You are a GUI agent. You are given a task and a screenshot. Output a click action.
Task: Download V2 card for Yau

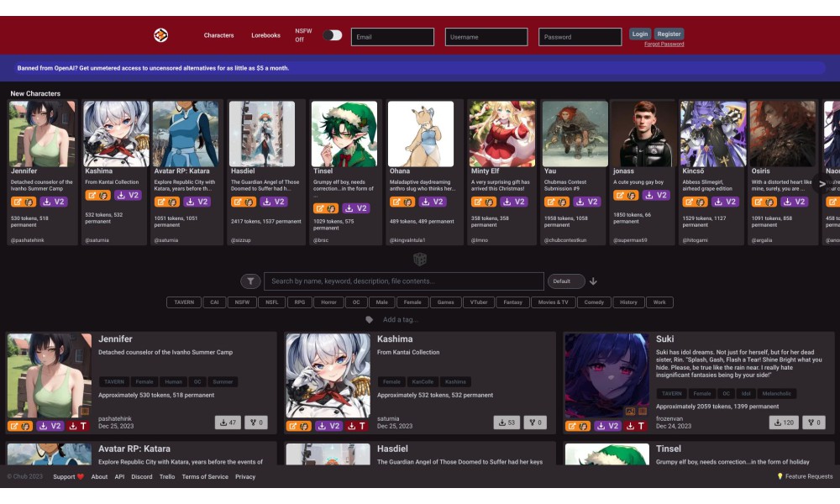587,202
